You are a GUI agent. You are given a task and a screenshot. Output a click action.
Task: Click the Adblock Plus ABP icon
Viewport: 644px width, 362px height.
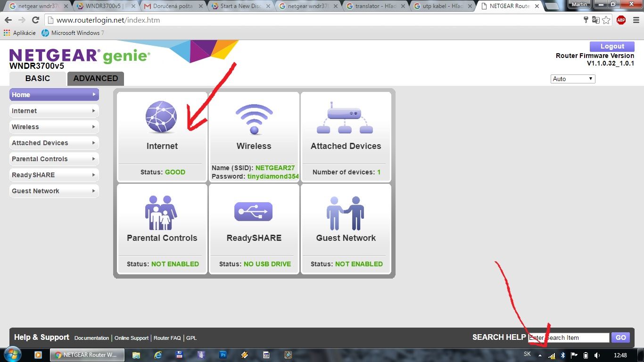(x=620, y=20)
